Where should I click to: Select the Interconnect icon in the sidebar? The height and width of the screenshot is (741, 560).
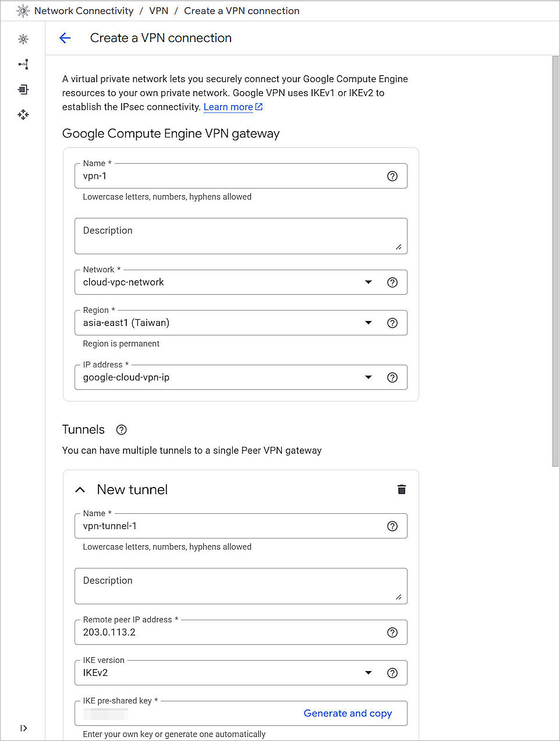(x=23, y=89)
